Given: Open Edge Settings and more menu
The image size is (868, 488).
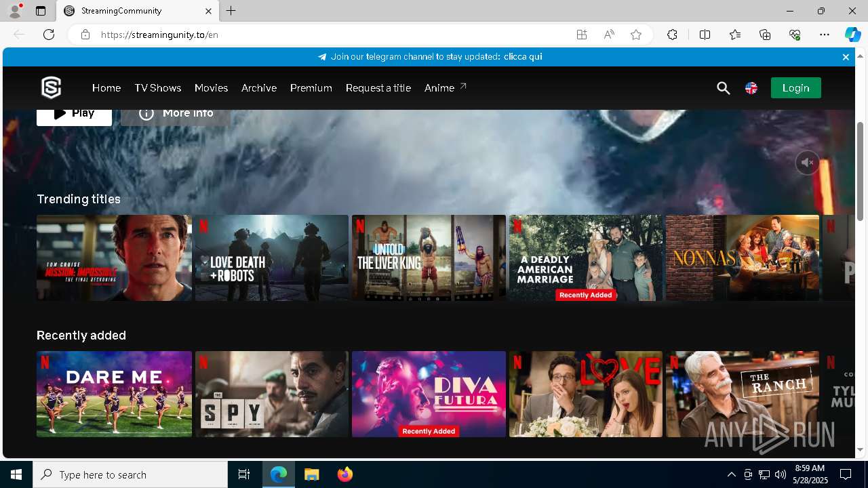Looking at the screenshot, I should [825, 35].
